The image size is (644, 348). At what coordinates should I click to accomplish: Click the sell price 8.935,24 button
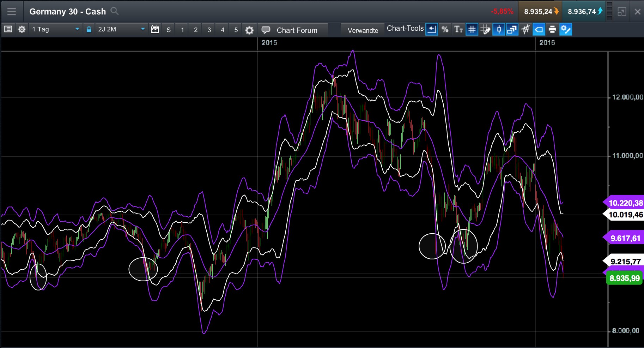[540, 12]
